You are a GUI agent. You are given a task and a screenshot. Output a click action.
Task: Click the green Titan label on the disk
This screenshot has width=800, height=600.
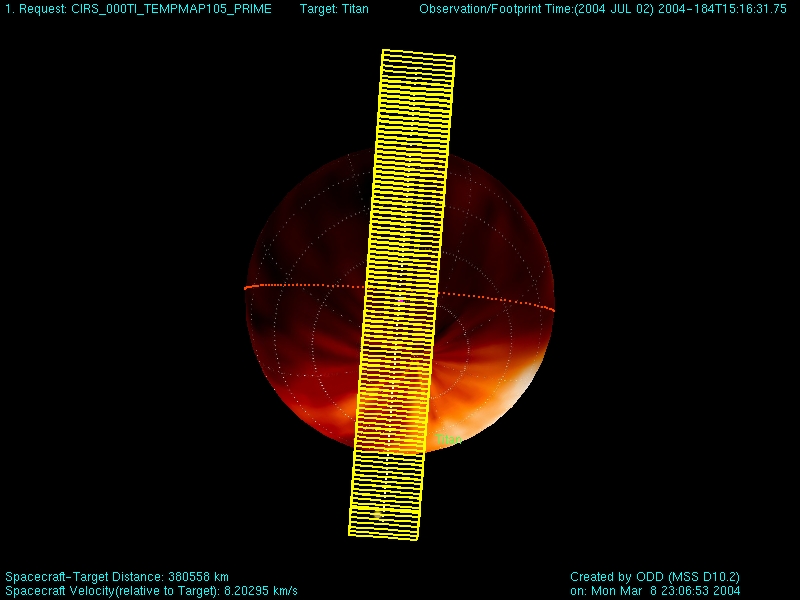[449, 439]
